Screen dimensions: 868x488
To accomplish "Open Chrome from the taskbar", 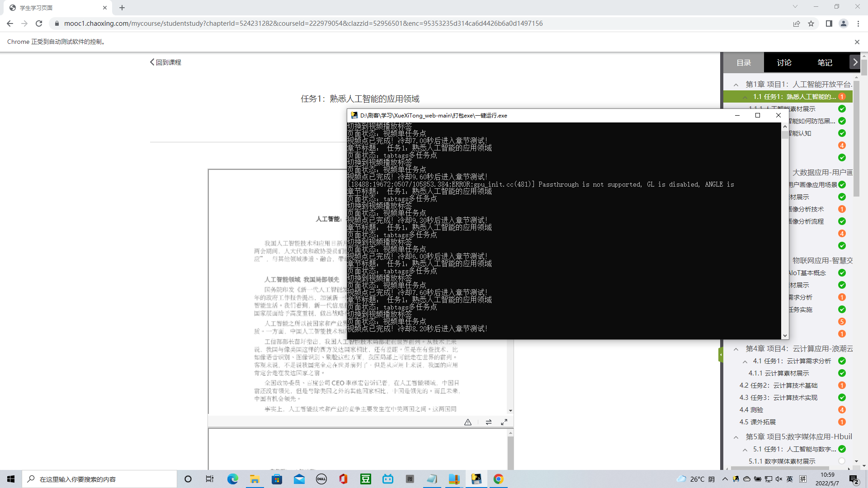I will [x=499, y=479].
